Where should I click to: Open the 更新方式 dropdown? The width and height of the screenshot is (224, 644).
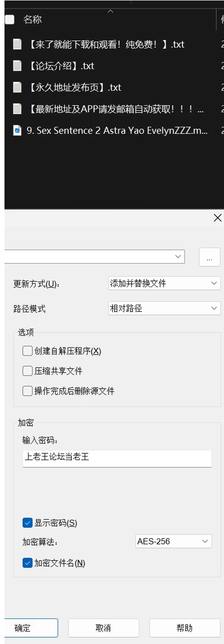pyautogui.click(x=164, y=283)
